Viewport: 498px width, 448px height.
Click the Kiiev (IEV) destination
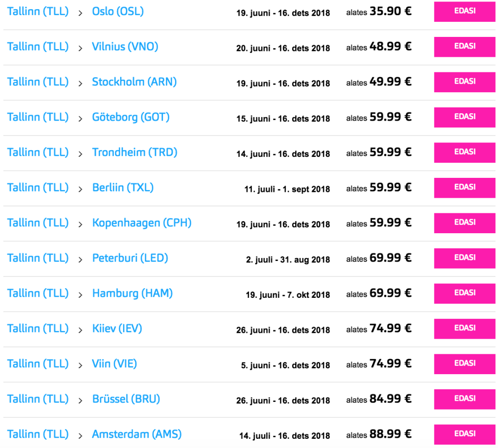point(117,329)
